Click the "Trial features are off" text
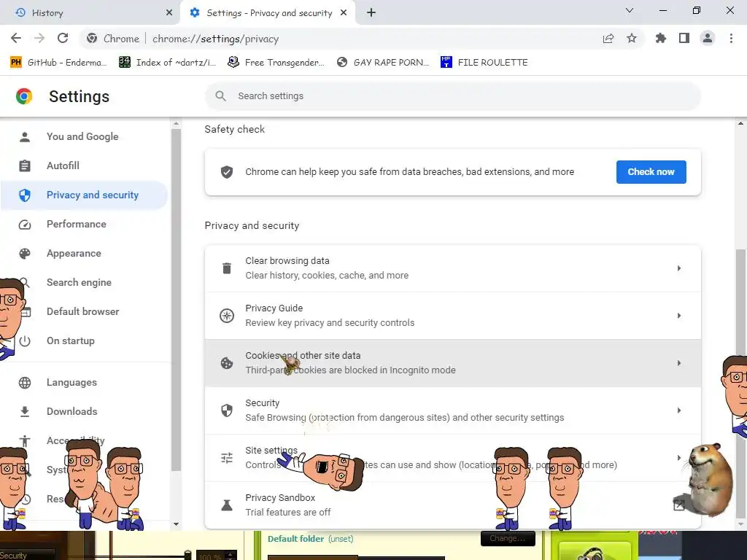 coord(288,513)
